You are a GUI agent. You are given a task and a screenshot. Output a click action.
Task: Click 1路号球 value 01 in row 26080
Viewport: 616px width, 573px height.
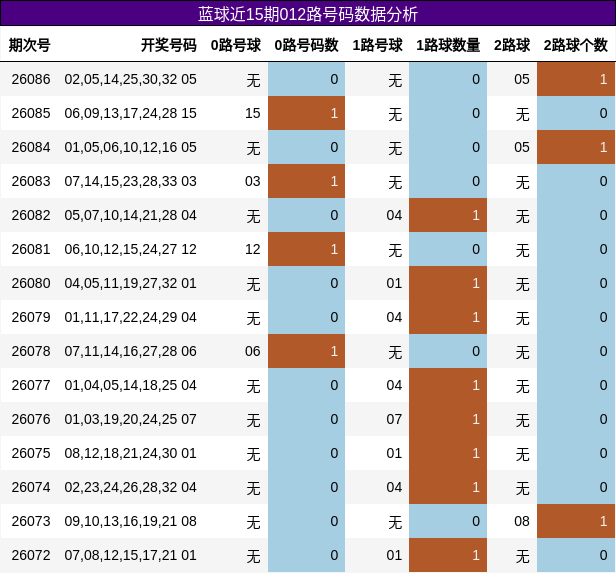(x=394, y=283)
